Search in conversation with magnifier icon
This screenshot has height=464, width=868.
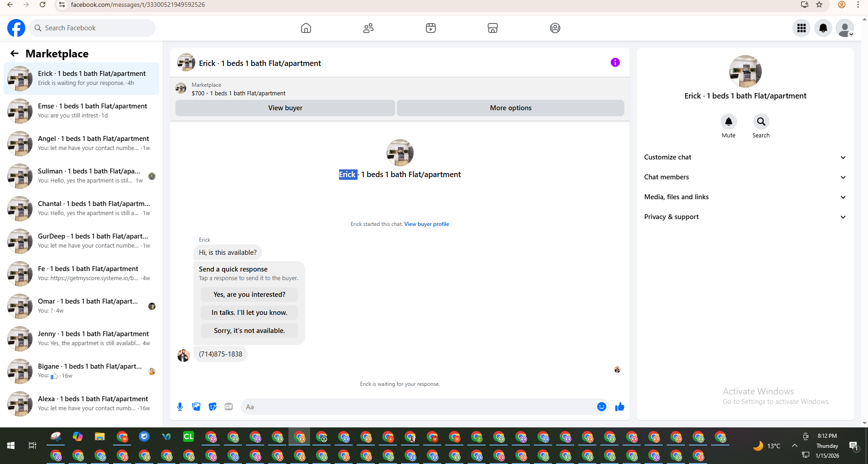coord(761,122)
